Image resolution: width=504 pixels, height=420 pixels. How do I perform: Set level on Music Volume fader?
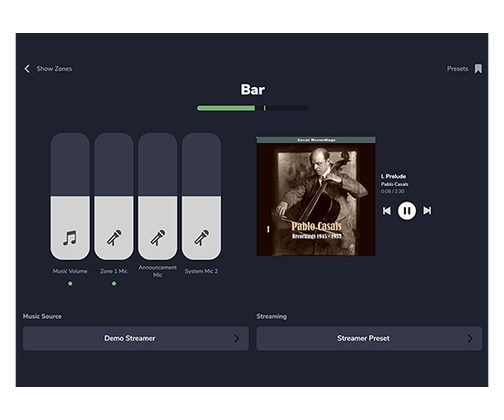70,196
